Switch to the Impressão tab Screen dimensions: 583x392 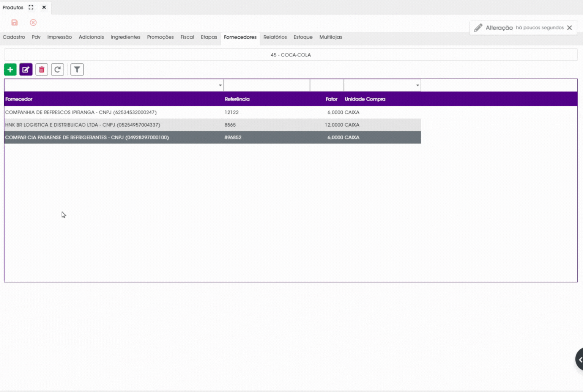pyautogui.click(x=60, y=37)
